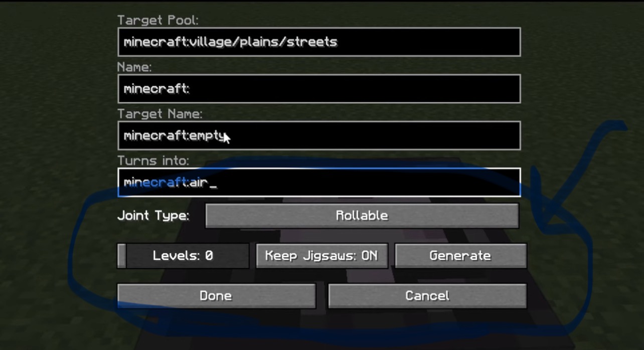This screenshot has width=644, height=350.
Task: Place the cursor on the word 'streets'
Action: (x=311, y=42)
